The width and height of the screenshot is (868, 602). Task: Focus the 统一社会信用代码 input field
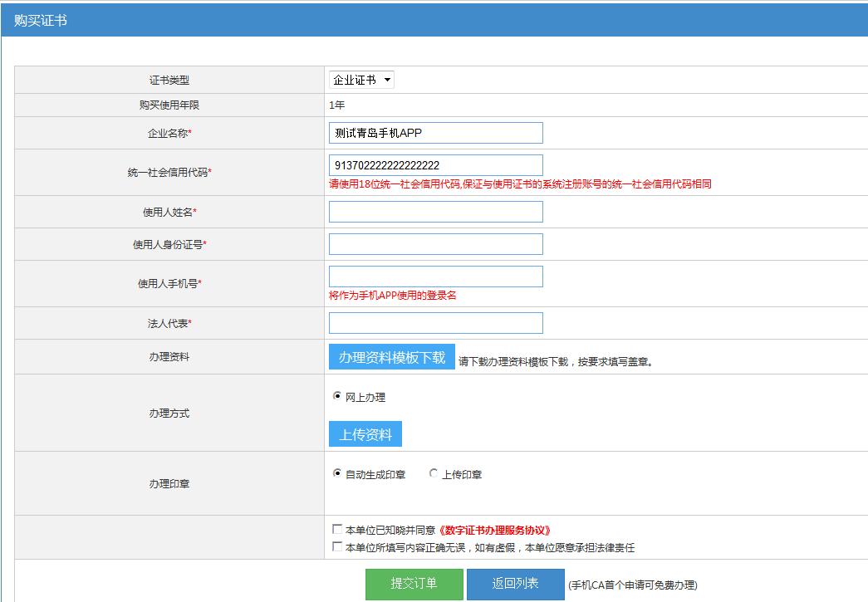[435, 165]
